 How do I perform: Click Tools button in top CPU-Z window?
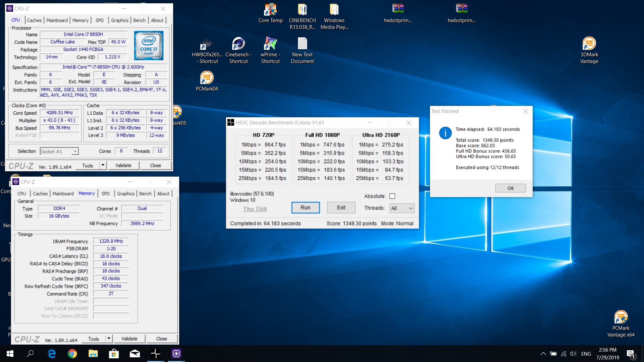[88, 165]
